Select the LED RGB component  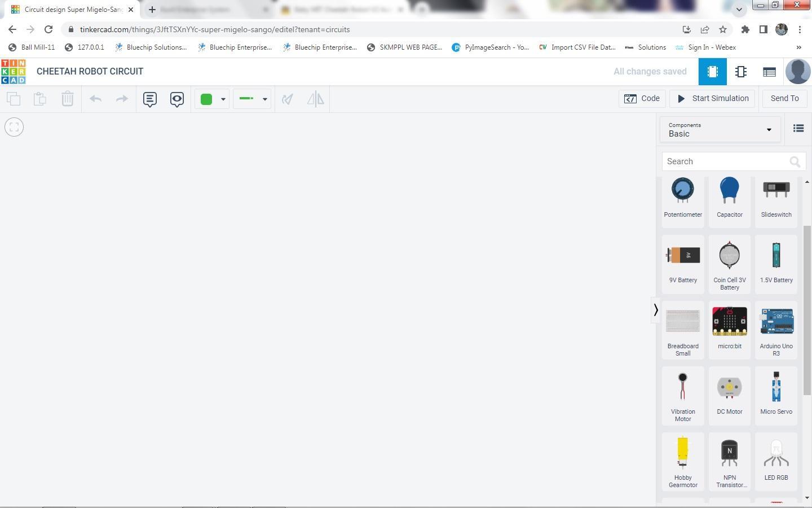coord(776,462)
